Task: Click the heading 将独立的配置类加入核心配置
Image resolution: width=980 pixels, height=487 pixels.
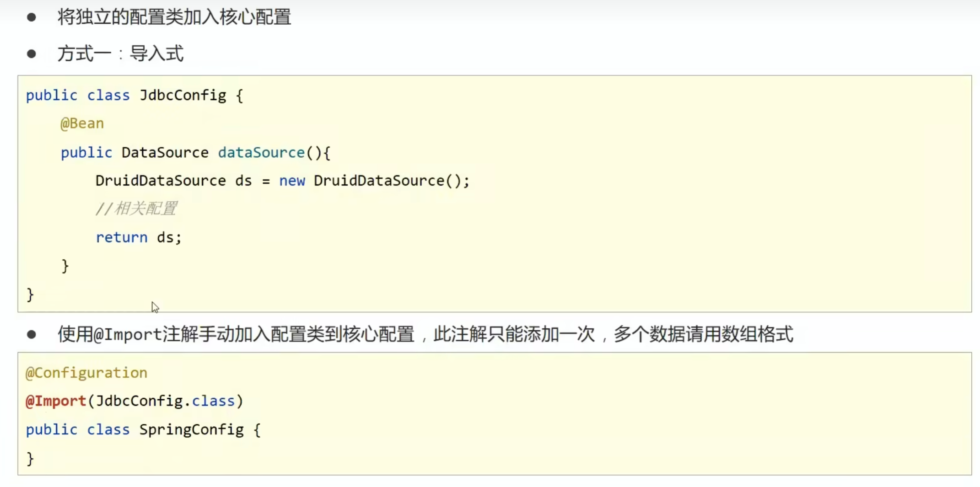Action: [x=174, y=17]
